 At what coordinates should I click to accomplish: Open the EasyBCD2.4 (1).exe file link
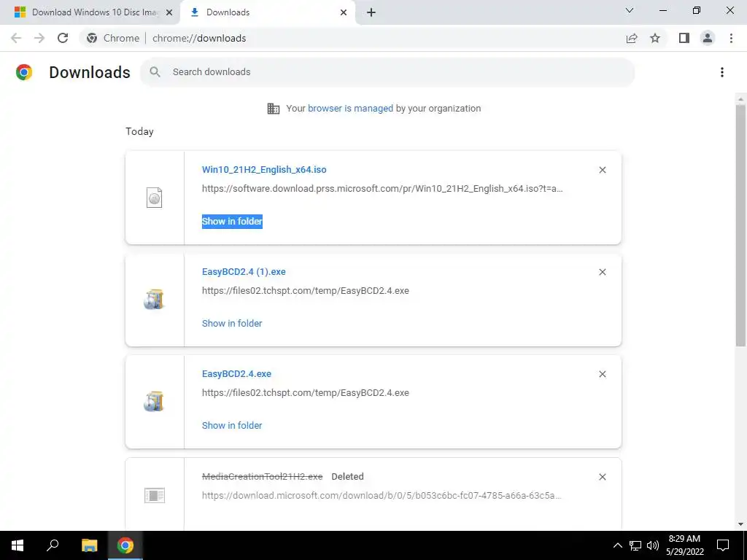(244, 271)
